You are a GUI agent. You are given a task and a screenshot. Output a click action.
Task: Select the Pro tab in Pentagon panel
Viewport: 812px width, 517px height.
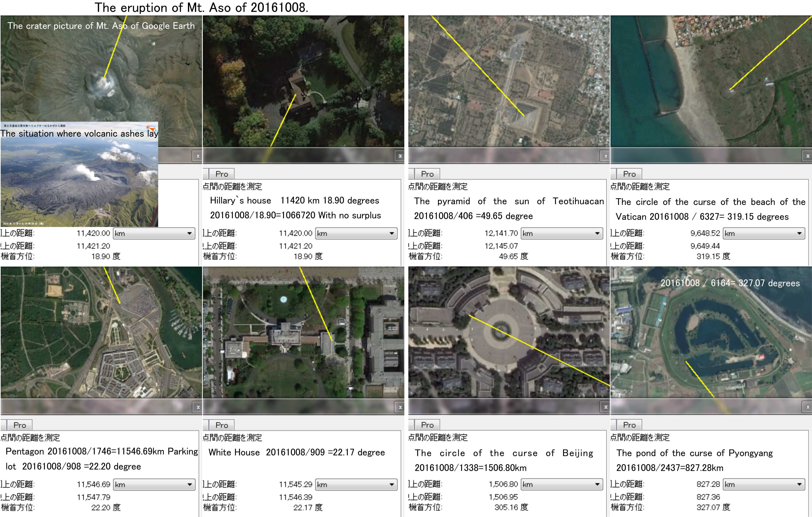coord(20,425)
